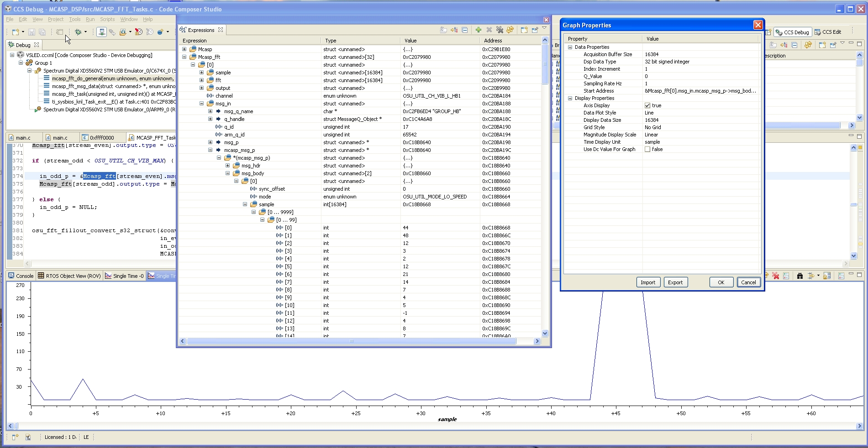The image size is (868, 448).
Task: Collapse the msg_body expression node
Action: [x=228, y=173]
